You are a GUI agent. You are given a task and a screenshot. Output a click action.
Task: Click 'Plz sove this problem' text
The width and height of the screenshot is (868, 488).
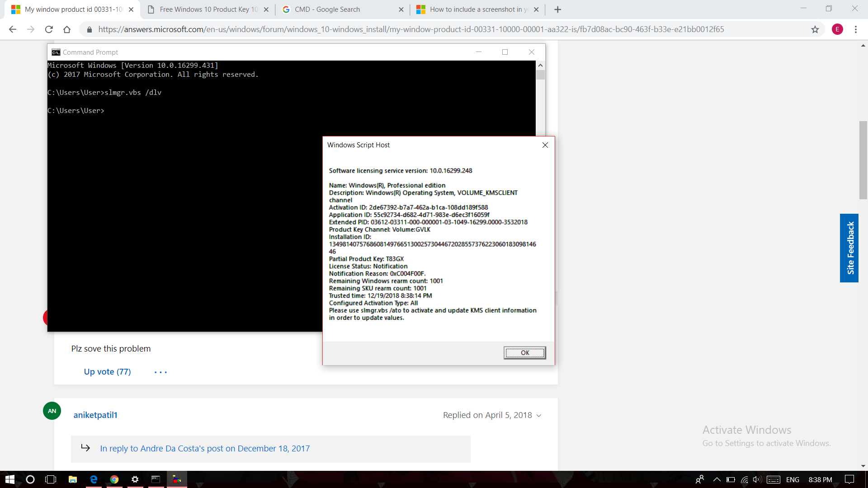click(111, 349)
